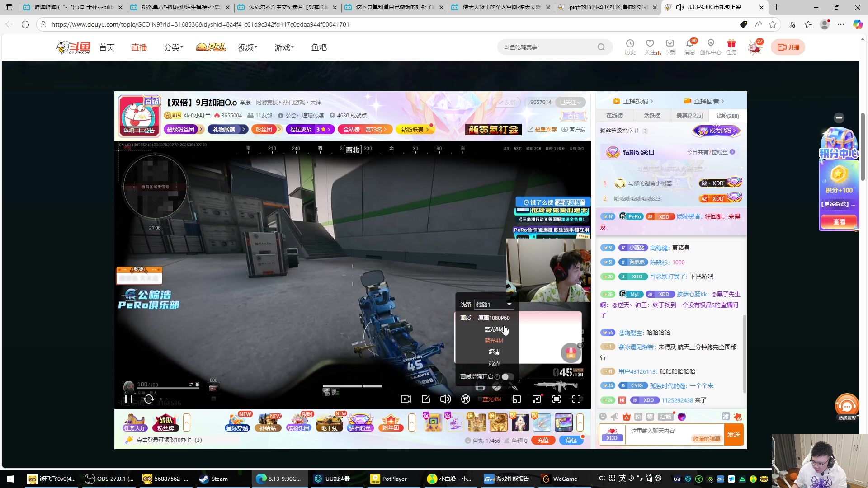
Task: Click the purple planet color icon
Action: [x=682, y=417]
